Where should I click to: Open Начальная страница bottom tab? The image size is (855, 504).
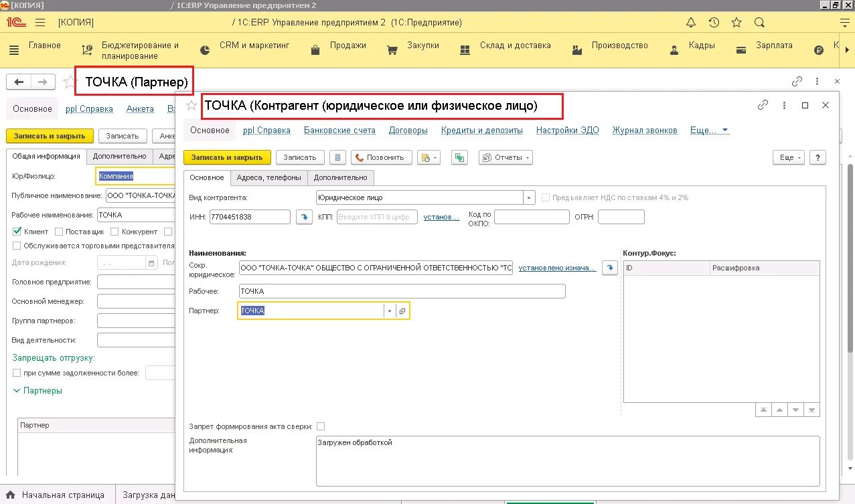point(57,495)
